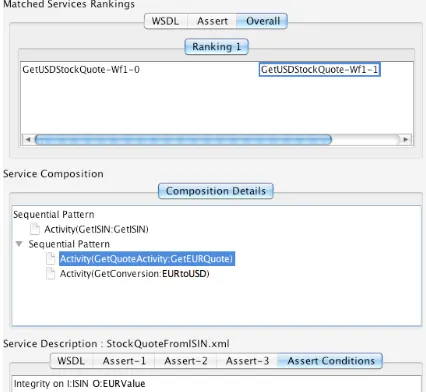This screenshot has height=392, width=426.
Task: Select Activity(GetQuoteActivity:GetEURQuote) node
Action: pyautogui.click(x=147, y=259)
